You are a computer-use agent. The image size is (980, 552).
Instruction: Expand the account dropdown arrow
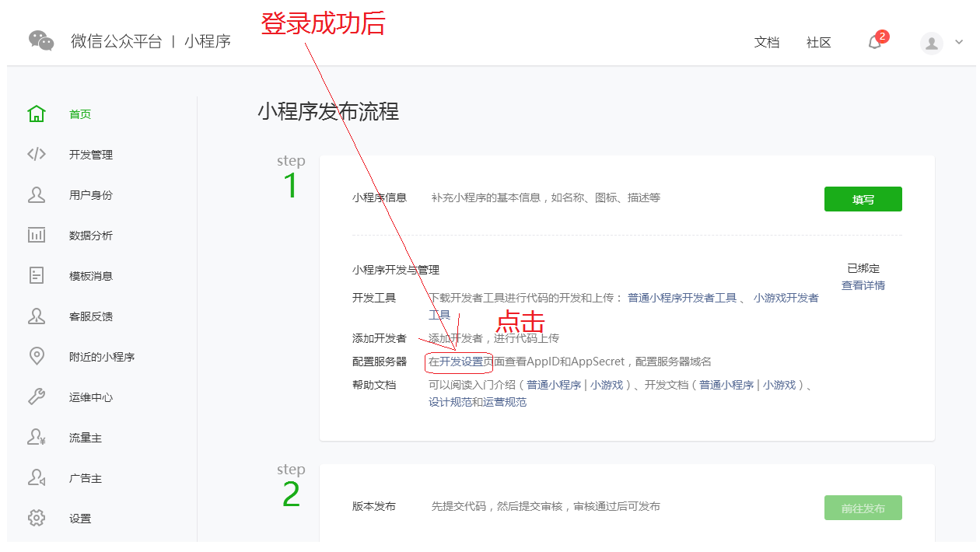click(958, 43)
